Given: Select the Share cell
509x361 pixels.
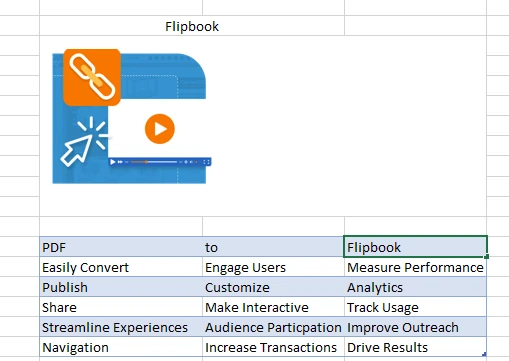Looking at the screenshot, I should point(121,307).
